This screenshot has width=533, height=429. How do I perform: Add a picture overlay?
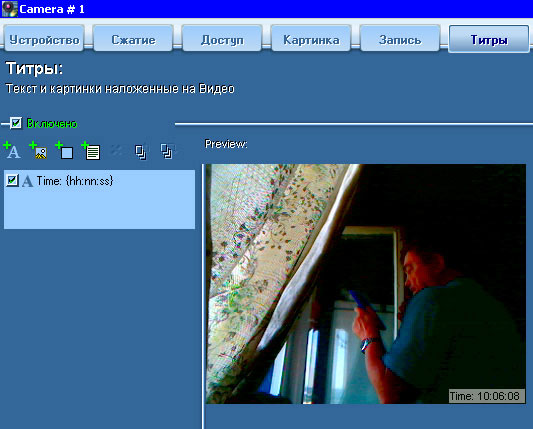point(38,151)
